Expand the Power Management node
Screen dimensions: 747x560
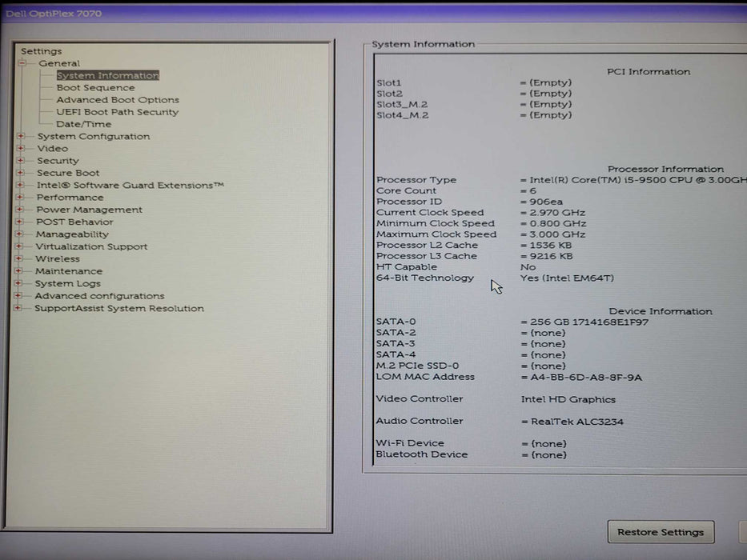pos(19,209)
